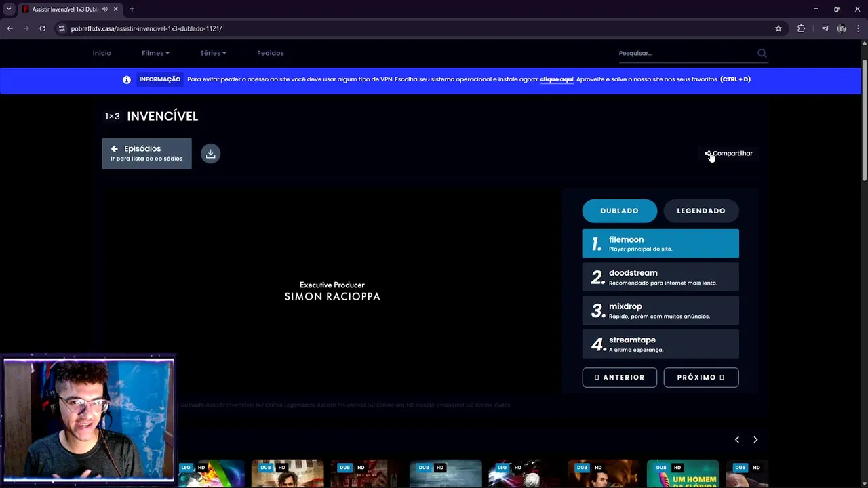Switch to LEGENDADO audio option
Image resolution: width=868 pixels, height=488 pixels.
(701, 211)
